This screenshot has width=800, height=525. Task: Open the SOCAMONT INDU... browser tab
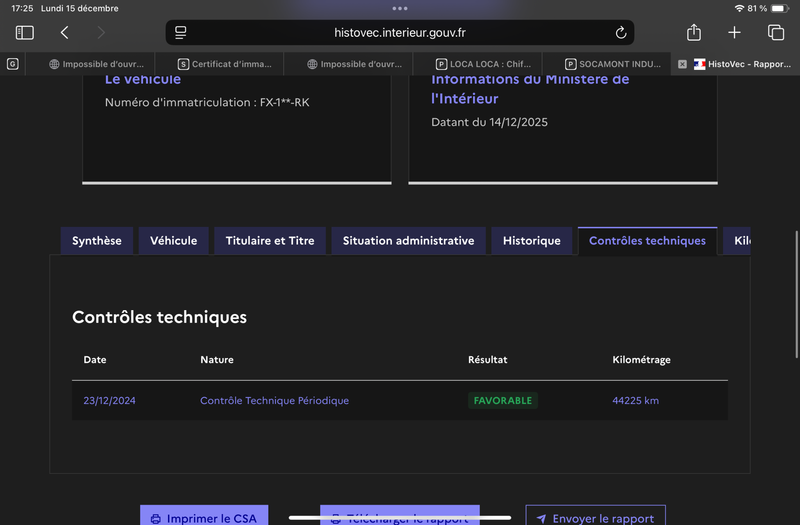coord(612,64)
